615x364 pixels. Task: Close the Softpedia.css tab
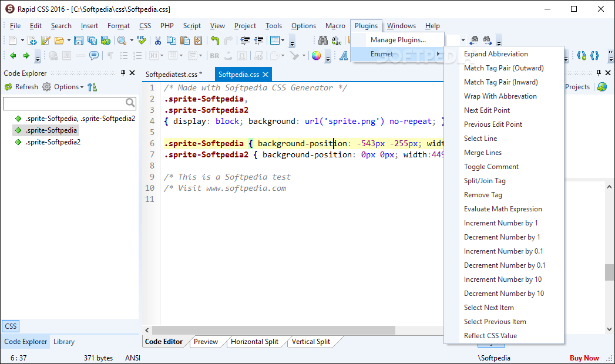(266, 75)
